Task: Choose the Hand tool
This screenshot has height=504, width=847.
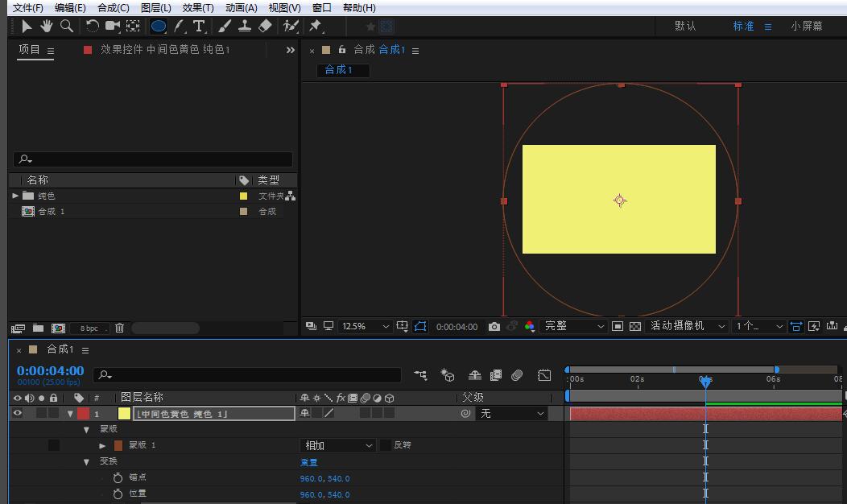Action: click(x=47, y=27)
